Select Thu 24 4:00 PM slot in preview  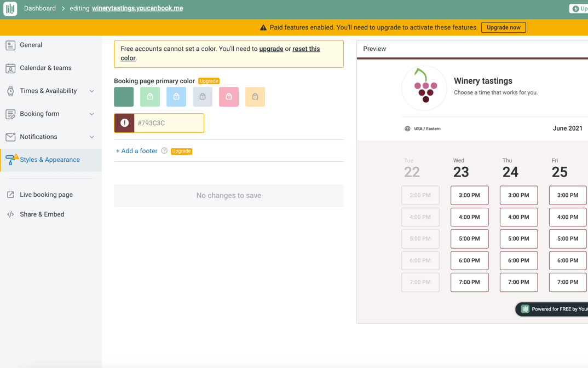tap(518, 217)
